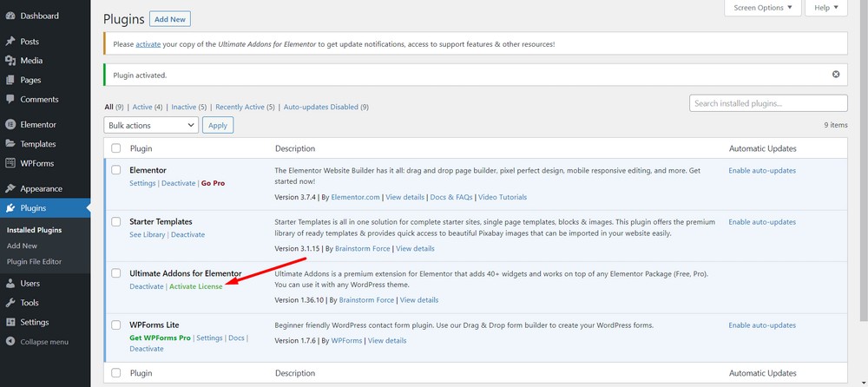868x387 pixels.
Task: Open WPForms Lite Docs link
Action: [236, 338]
